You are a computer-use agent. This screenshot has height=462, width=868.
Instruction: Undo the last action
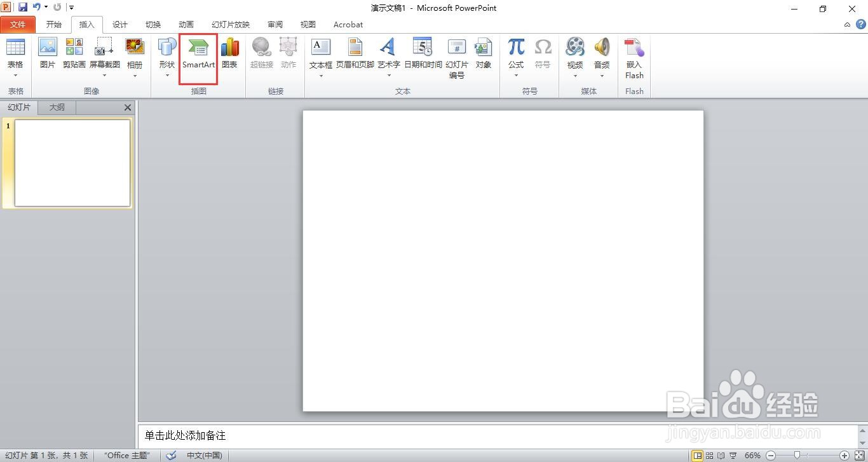37,8
